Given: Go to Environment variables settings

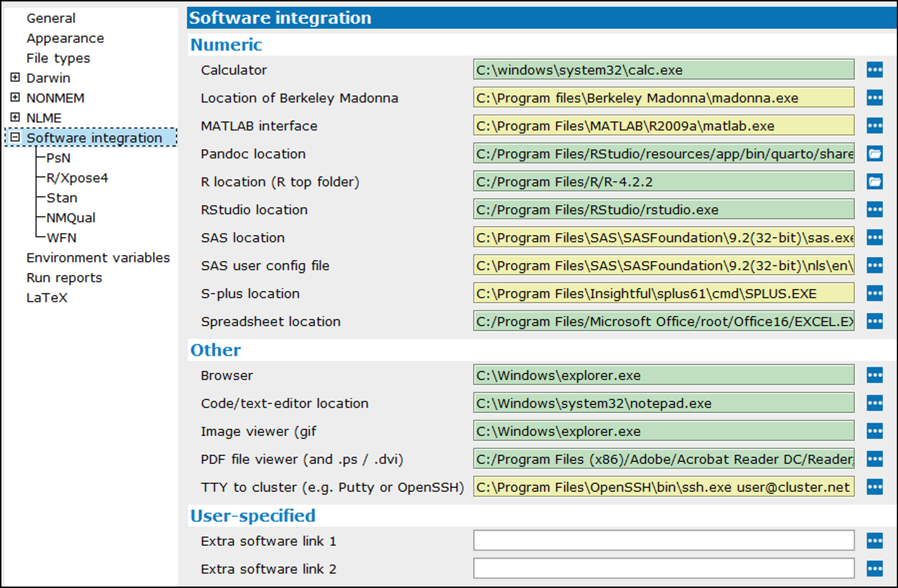Looking at the screenshot, I should click(98, 258).
